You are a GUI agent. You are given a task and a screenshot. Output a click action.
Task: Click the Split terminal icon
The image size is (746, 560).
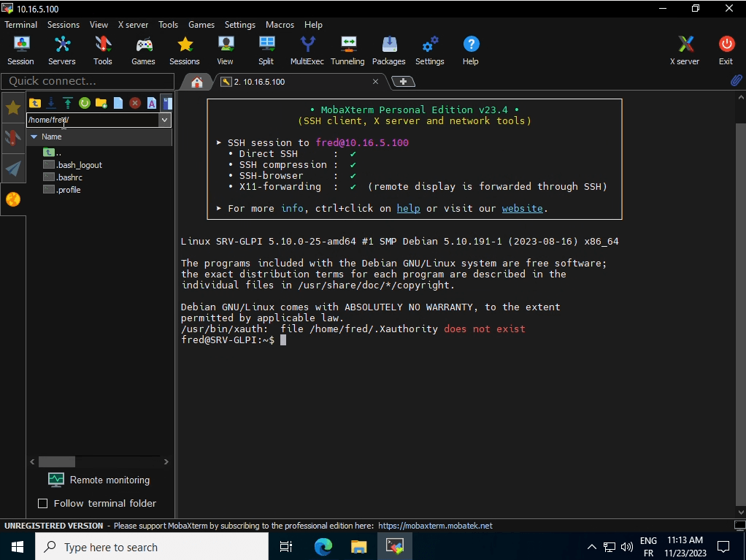(x=266, y=50)
